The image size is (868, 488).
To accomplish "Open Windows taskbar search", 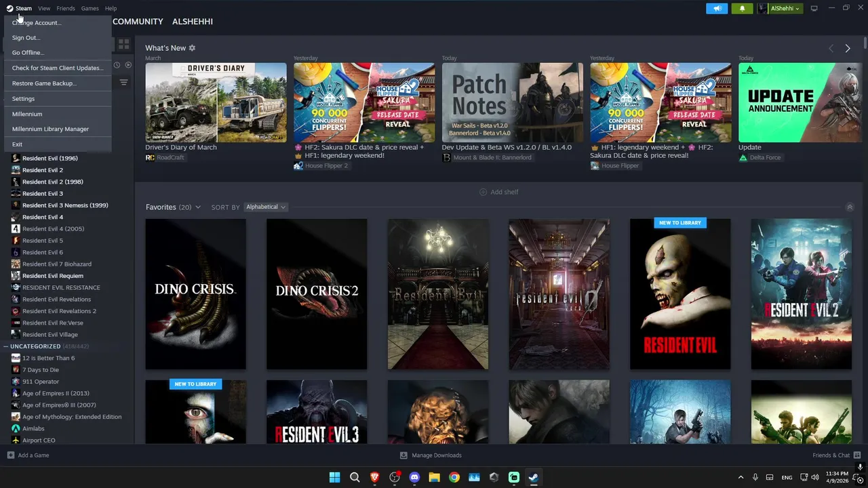I will 355,477.
